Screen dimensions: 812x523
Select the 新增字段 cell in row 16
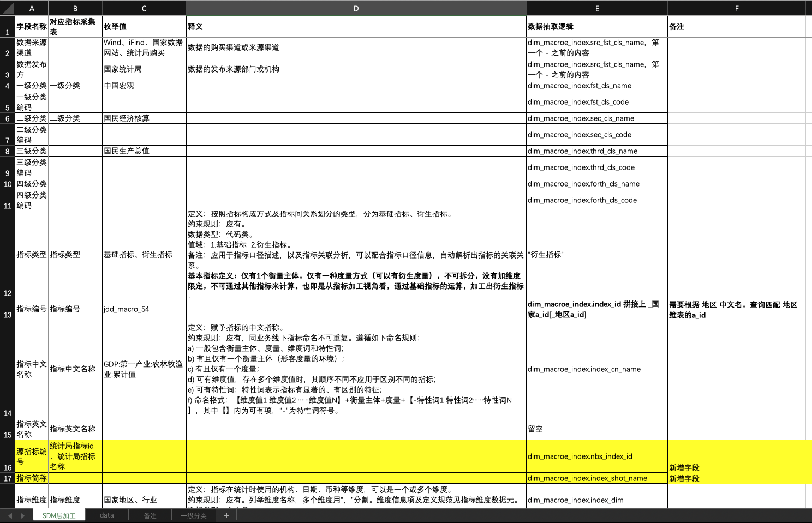pyautogui.click(x=737, y=456)
